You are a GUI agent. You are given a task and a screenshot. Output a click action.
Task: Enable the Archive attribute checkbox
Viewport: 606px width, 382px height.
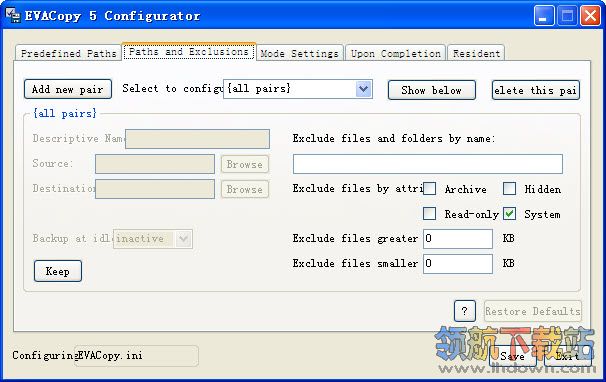tap(429, 189)
